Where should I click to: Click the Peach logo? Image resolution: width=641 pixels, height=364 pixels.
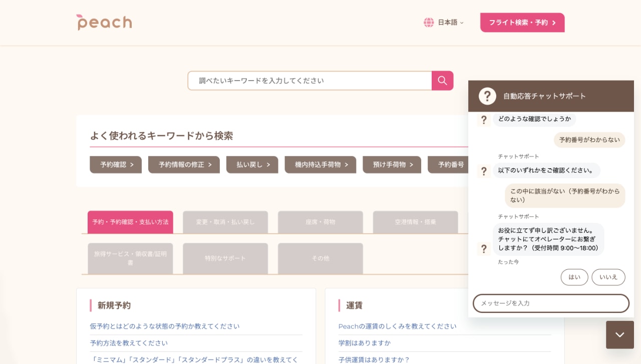[x=104, y=23]
